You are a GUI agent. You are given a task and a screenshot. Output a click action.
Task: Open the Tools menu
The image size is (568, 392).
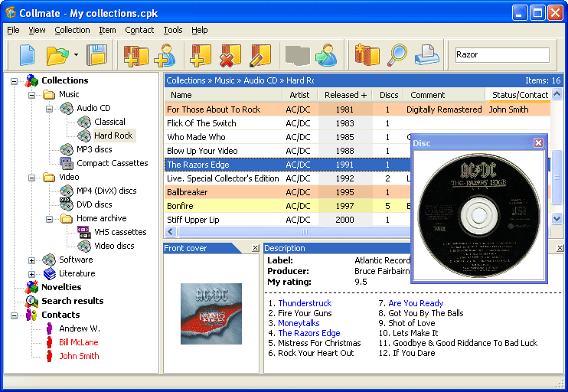pos(173,30)
